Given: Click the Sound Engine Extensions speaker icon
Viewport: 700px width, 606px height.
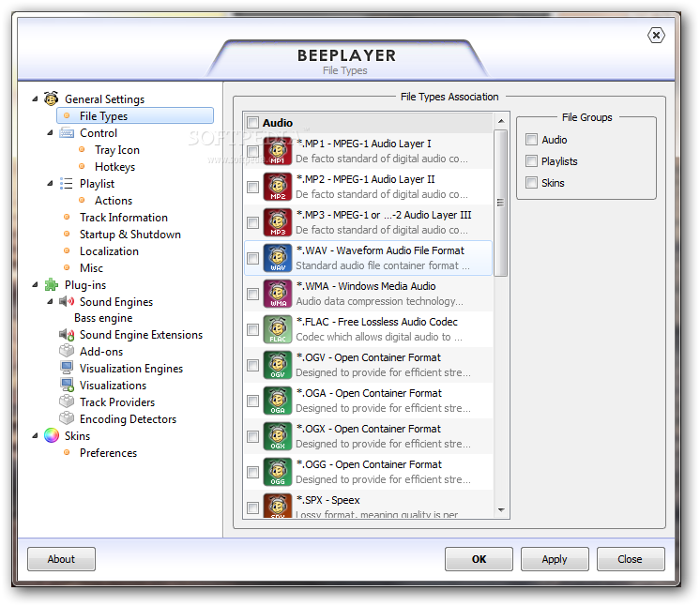Looking at the screenshot, I should (x=67, y=334).
